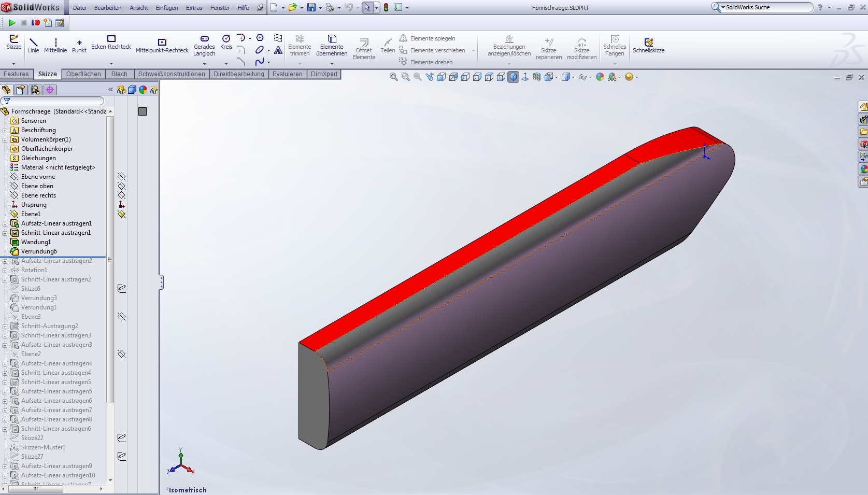Screen dimensions: 868x495
Task: Open the ConfigurationManager panel tab
Action: pos(35,90)
